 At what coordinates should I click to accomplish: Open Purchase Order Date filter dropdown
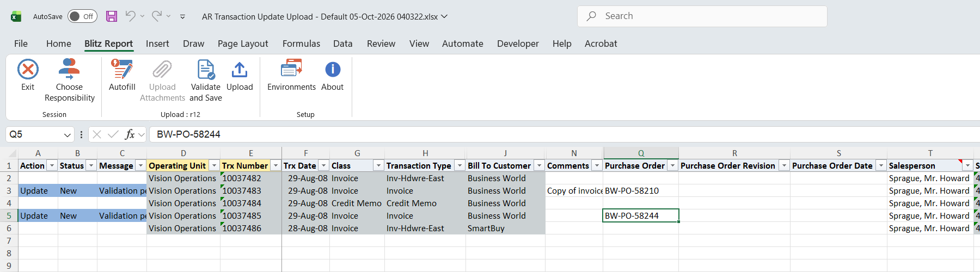tap(881, 165)
